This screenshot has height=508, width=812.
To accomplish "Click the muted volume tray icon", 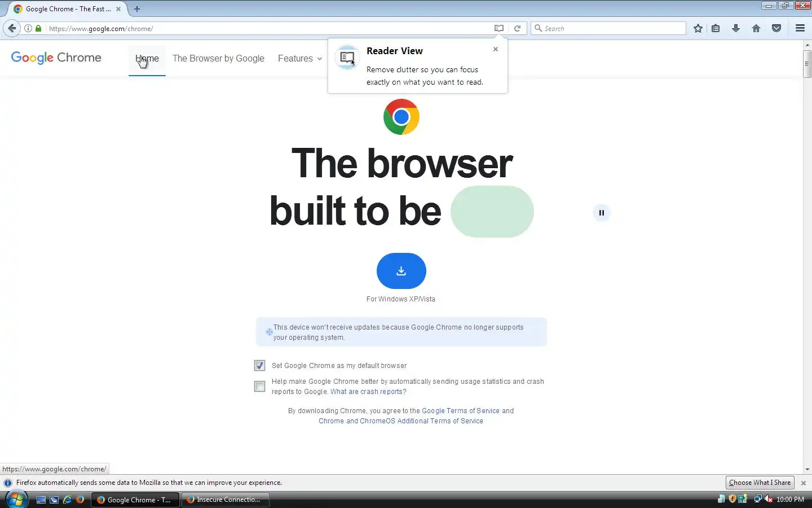I will [769, 499].
